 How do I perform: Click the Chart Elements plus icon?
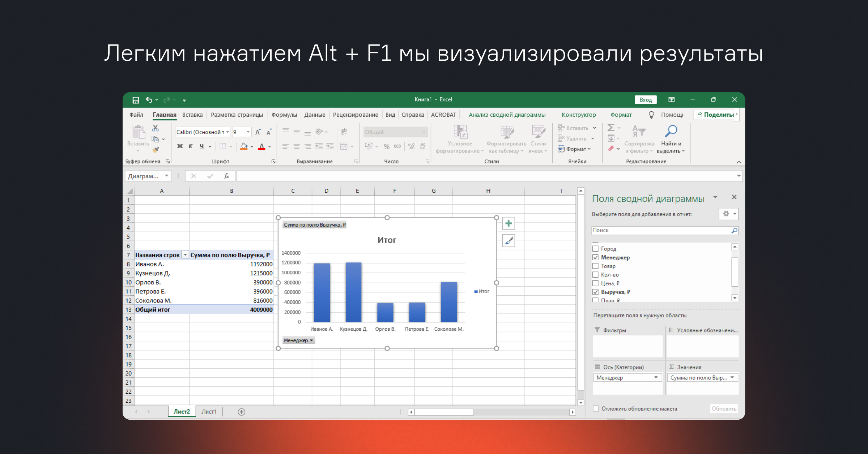[x=509, y=224]
